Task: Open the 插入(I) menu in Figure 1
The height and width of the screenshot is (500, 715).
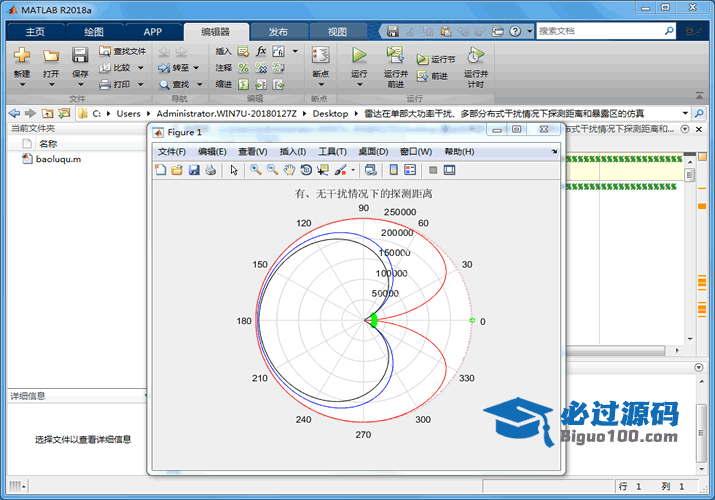Action: (x=293, y=152)
